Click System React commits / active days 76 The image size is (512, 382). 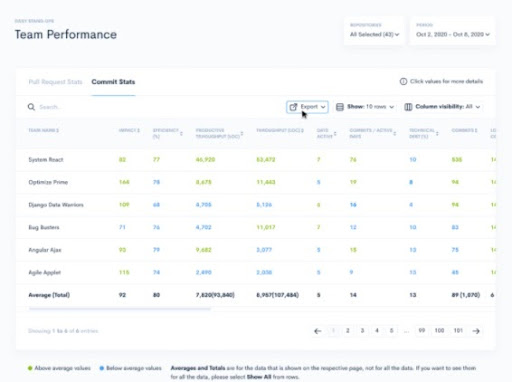tap(353, 160)
